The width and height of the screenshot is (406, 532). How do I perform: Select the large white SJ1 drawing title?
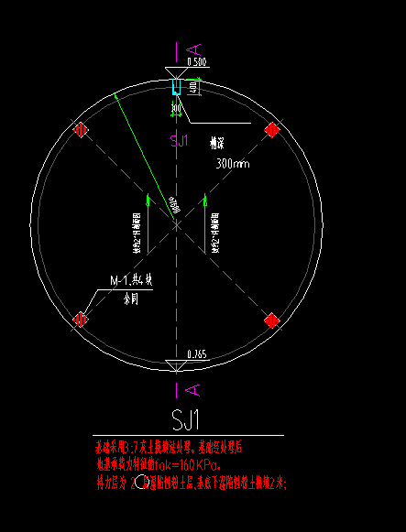(x=185, y=420)
